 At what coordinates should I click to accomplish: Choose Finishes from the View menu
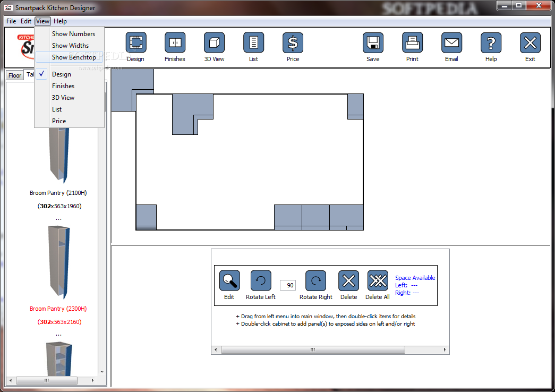point(70,86)
